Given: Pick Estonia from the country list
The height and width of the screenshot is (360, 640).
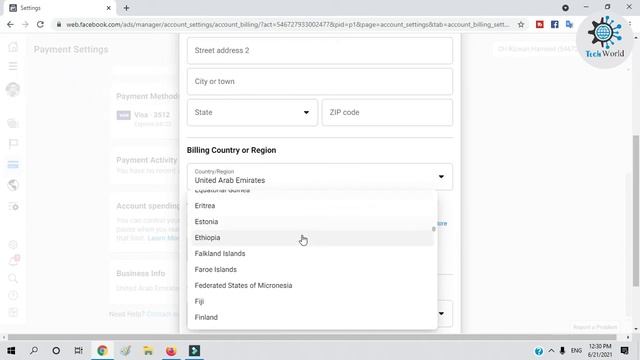Looking at the screenshot, I should click(313, 222).
